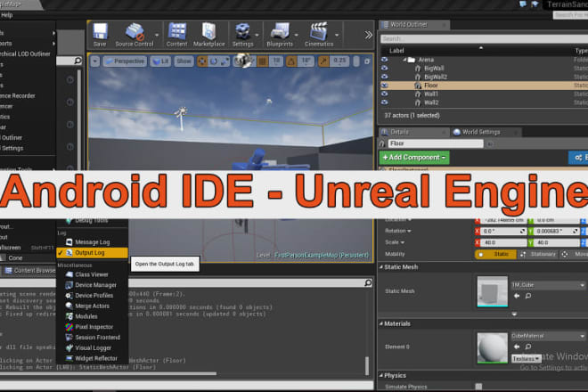
Task: Open the viewport options dropdown arrow
Action: point(94,61)
